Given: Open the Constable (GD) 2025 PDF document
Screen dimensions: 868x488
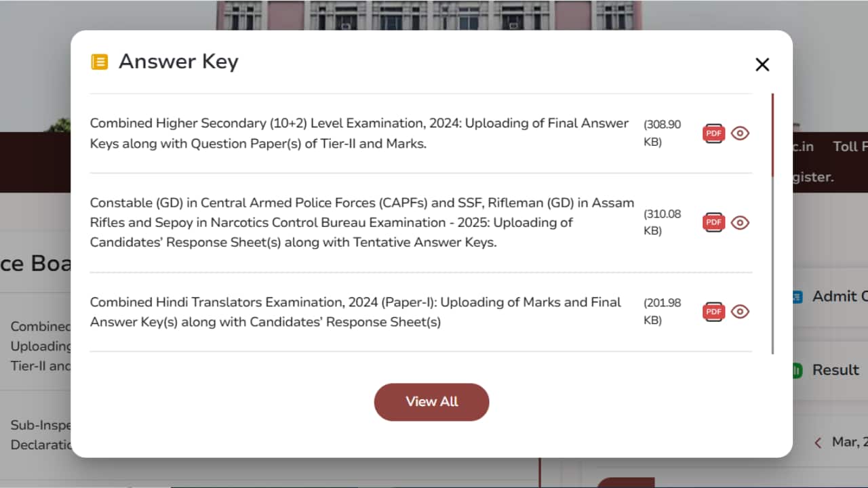Looking at the screenshot, I should coord(713,222).
